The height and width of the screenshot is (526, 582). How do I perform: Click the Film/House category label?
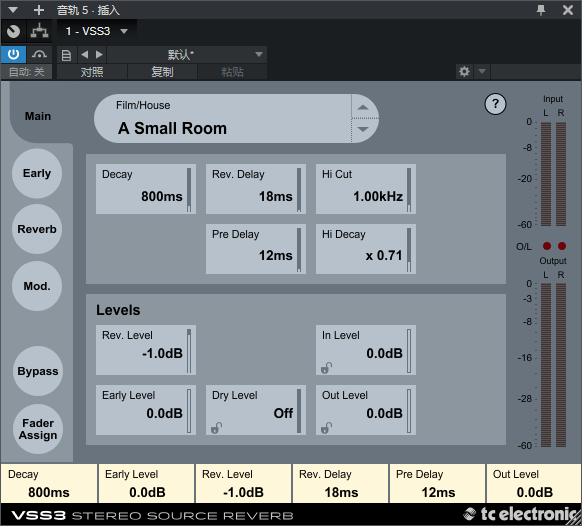[x=143, y=105]
